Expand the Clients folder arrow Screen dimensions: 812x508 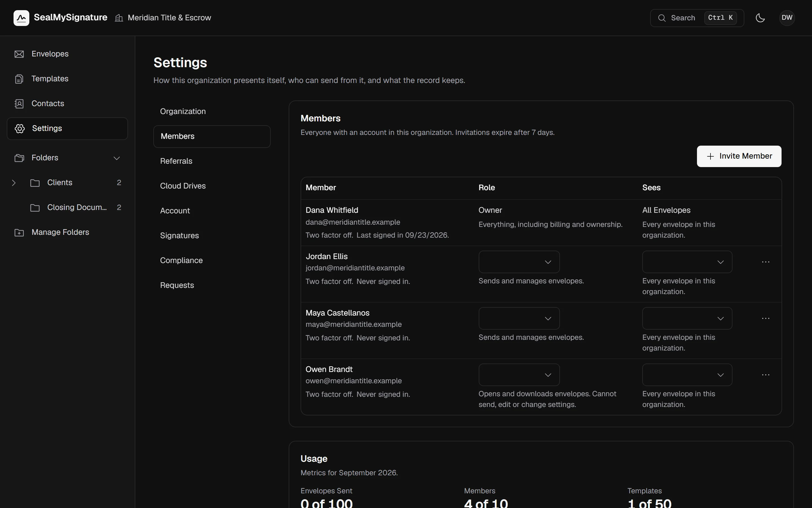point(14,183)
